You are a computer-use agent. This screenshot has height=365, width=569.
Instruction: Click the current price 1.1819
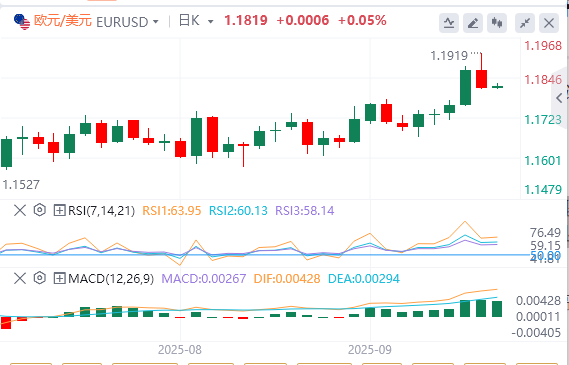click(x=246, y=21)
